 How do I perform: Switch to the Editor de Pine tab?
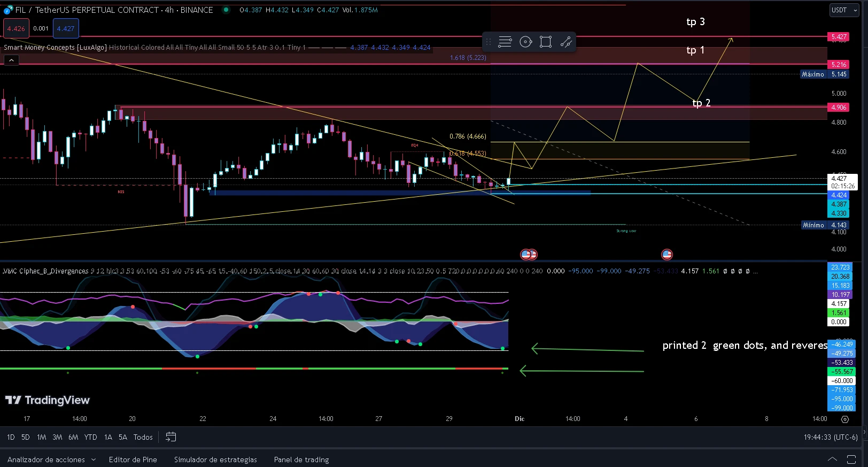[133, 460]
